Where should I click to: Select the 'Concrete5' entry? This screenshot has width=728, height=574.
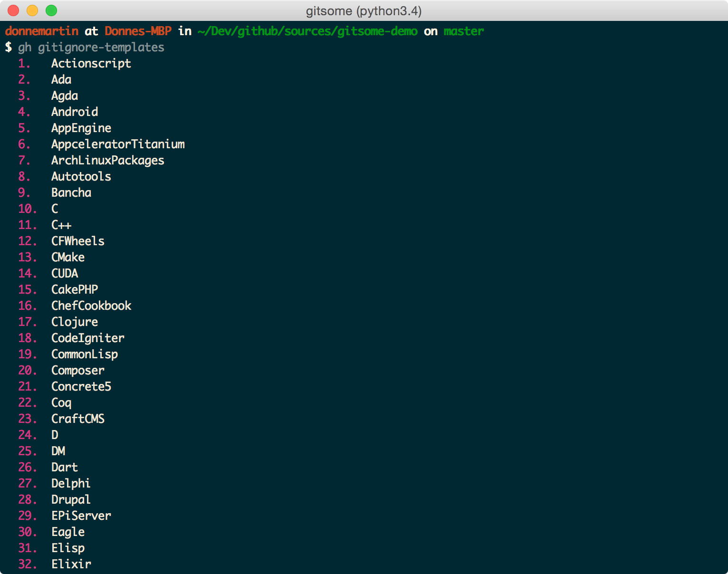point(81,387)
